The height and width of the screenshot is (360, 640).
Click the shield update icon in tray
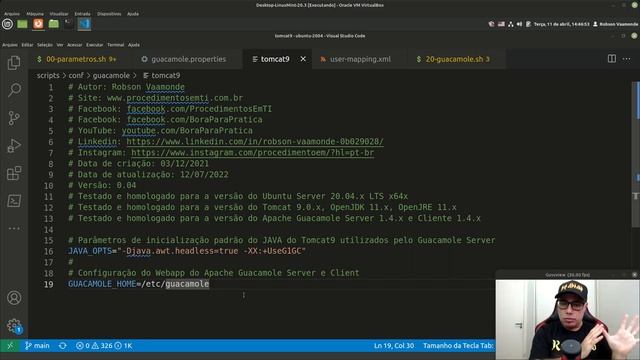(x=491, y=24)
